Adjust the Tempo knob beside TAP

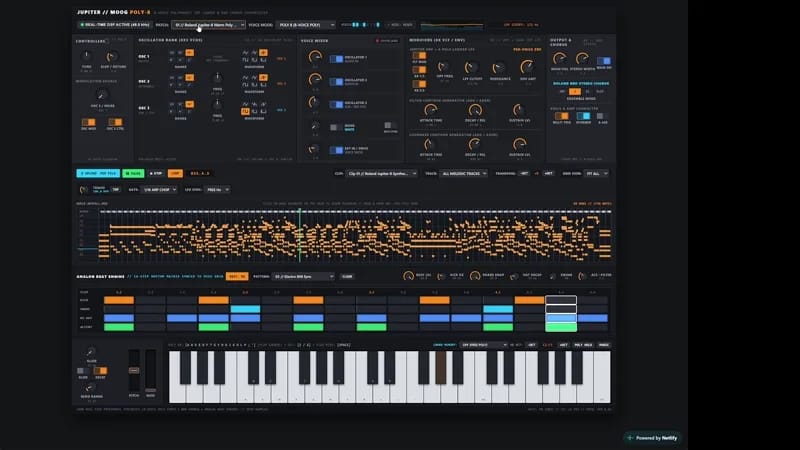coord(84,190)
